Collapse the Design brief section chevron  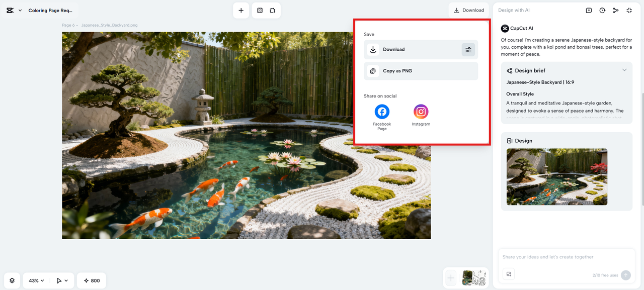pos(624,70)
